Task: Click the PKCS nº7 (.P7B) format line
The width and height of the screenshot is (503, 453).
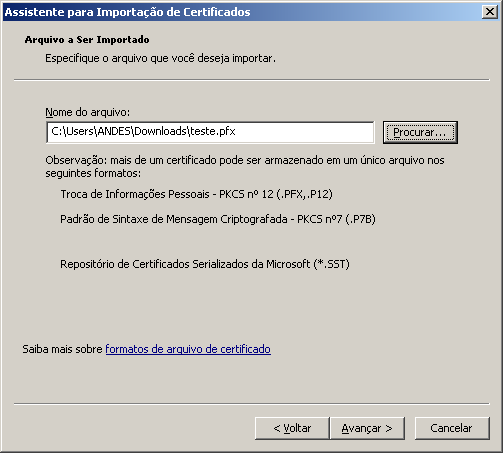Action: pyautogui.click(x=218, y=219)
